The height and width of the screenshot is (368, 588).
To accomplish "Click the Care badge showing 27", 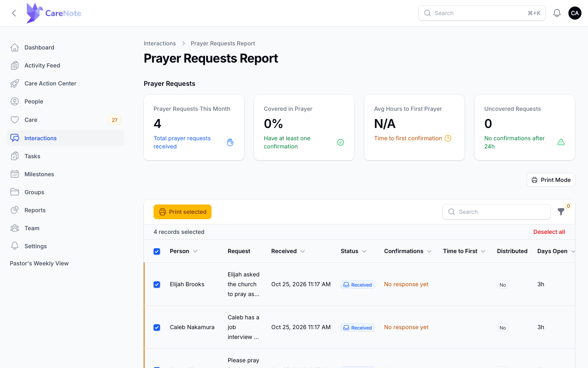I will (x=115, y=120).
